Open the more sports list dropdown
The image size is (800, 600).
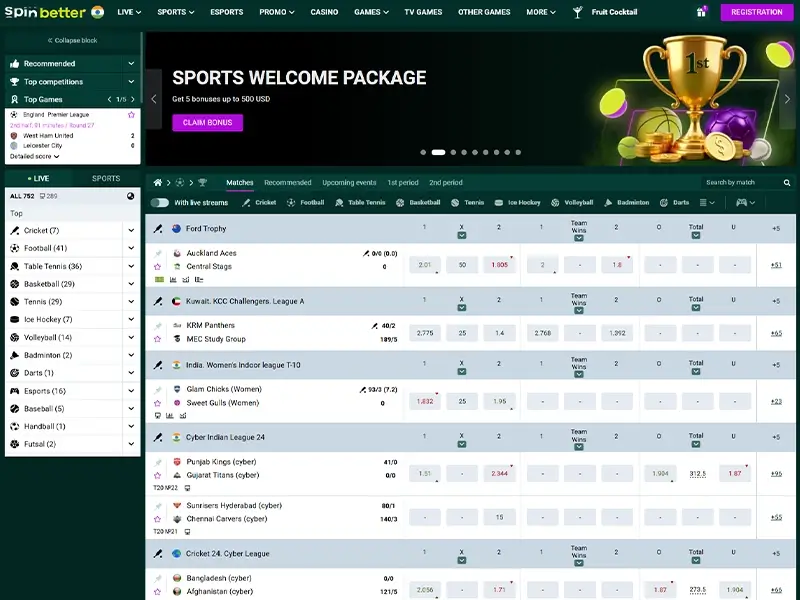(x=707, y=203)
